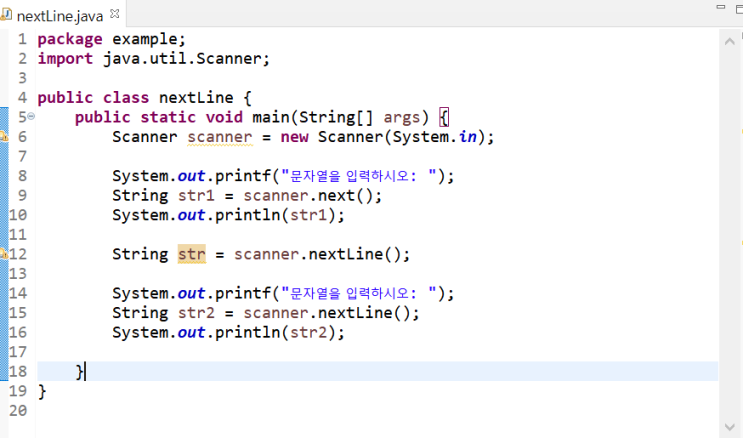Screen dimensions: 743x438
Task: Minimize the editor pane
Action: click(x=721, y=7)
